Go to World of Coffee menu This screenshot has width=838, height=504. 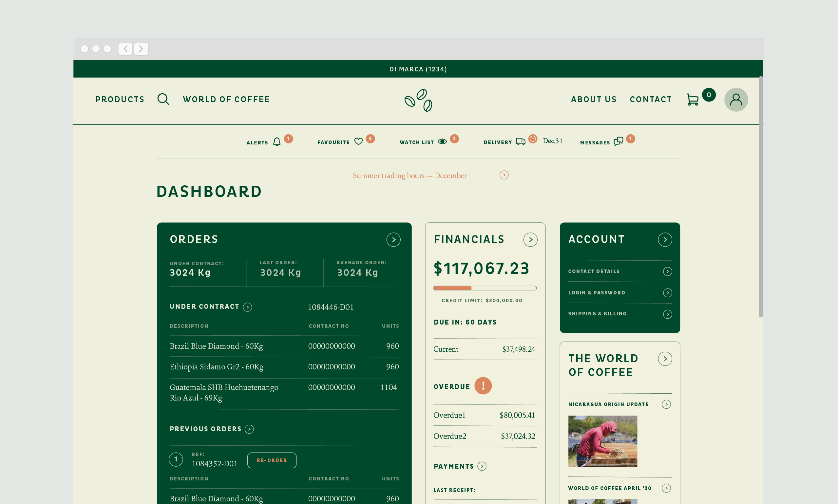[x=226, y=99]
